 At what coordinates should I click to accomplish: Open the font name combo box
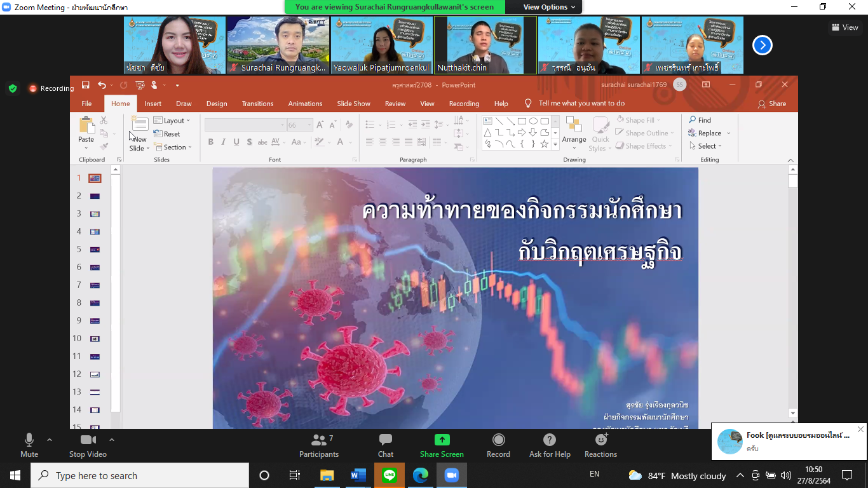click(245, 125)
